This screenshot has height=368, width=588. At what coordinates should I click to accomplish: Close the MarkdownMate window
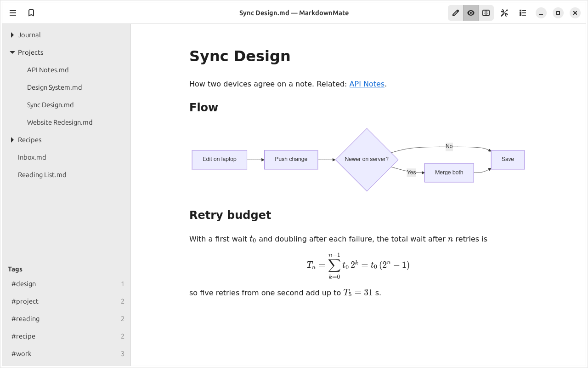point(575,13)
